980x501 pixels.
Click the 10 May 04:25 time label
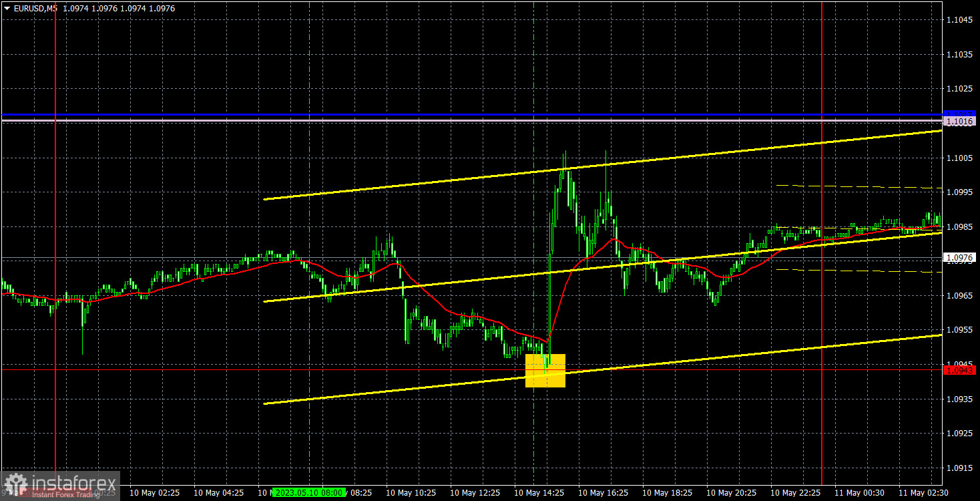coord(218,492)
